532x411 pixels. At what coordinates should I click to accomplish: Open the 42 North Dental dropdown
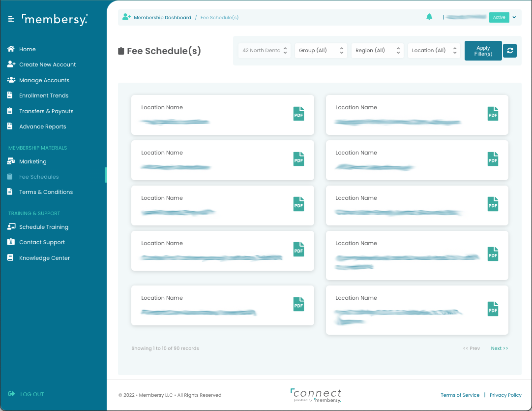265,51
